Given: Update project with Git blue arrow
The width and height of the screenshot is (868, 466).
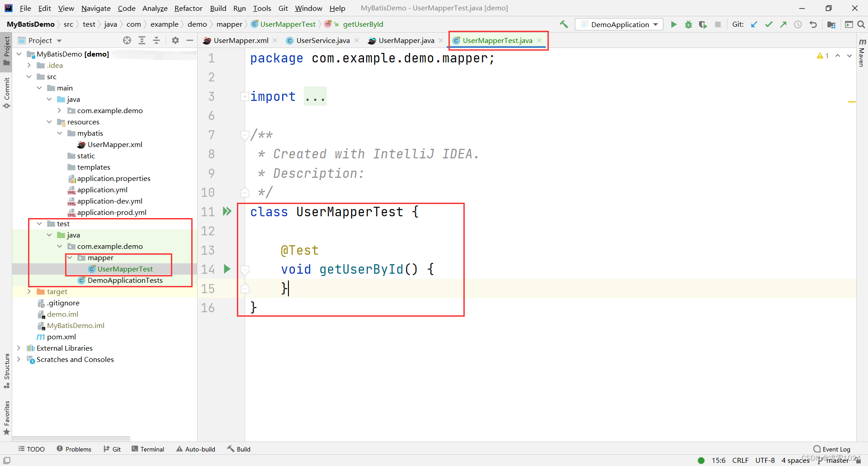Looking at the screenshot, I should 754,24.
